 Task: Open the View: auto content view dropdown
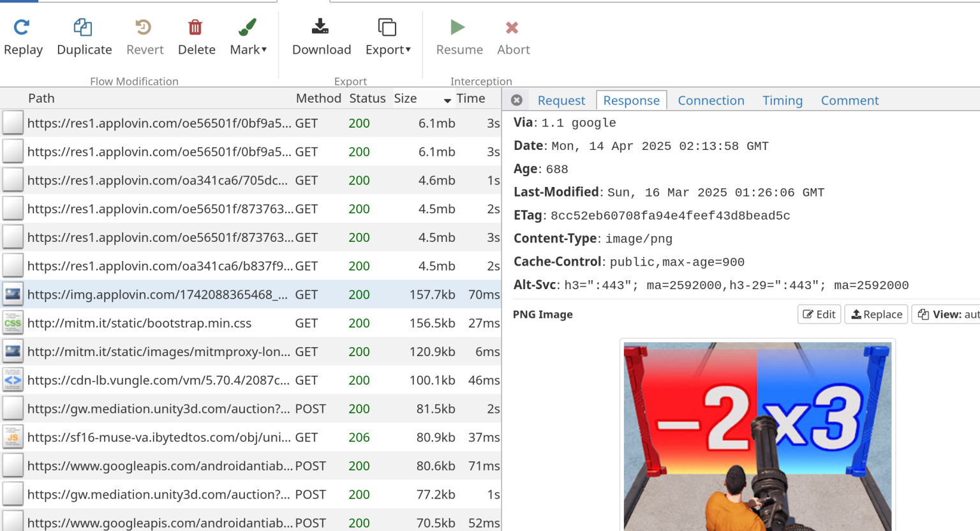pos(947,314)
